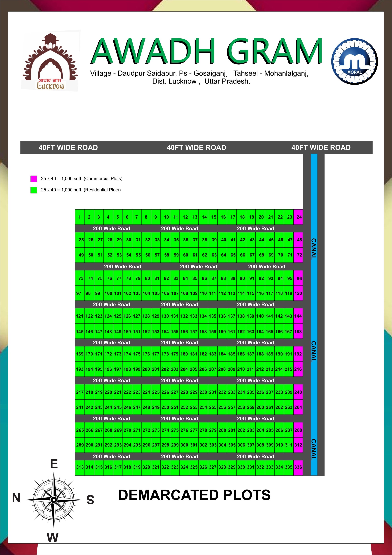Click the topmost CANAL label
The height and width of the screenshot is (555, 392).
point(314,249)
